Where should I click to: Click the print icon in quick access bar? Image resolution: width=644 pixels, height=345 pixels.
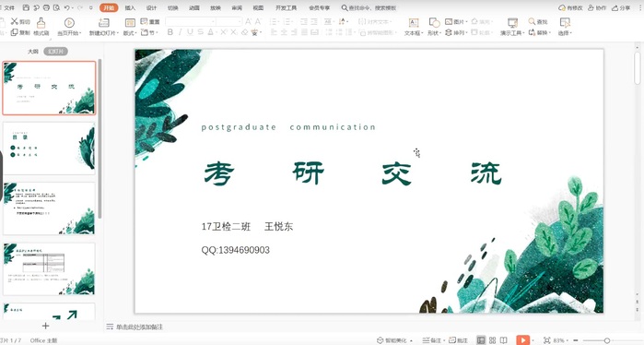46,7
